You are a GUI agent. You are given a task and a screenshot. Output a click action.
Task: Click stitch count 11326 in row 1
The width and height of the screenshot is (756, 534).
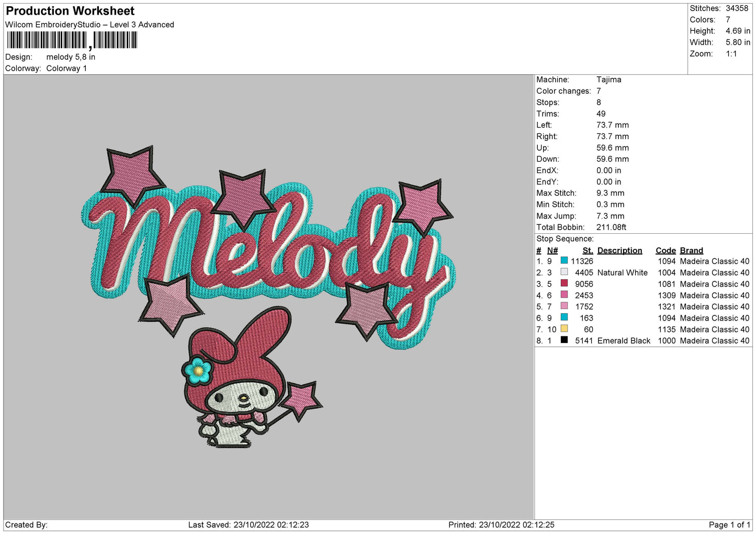point(582,261)
